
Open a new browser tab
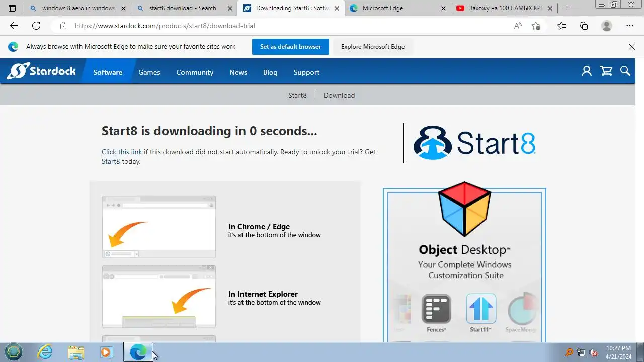pos(567,8)
